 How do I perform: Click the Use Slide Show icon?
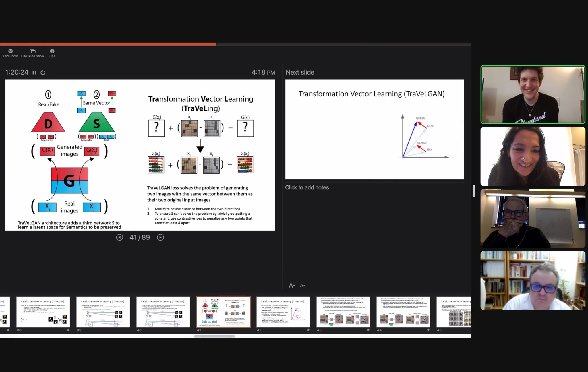pos(32,51)
